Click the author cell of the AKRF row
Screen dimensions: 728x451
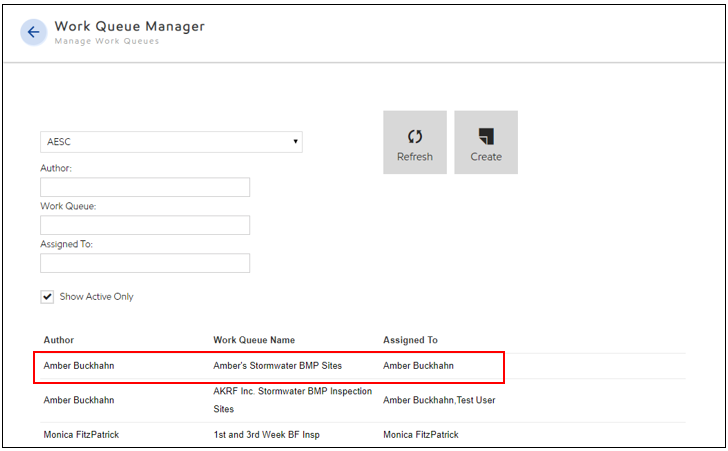point(78,400)
